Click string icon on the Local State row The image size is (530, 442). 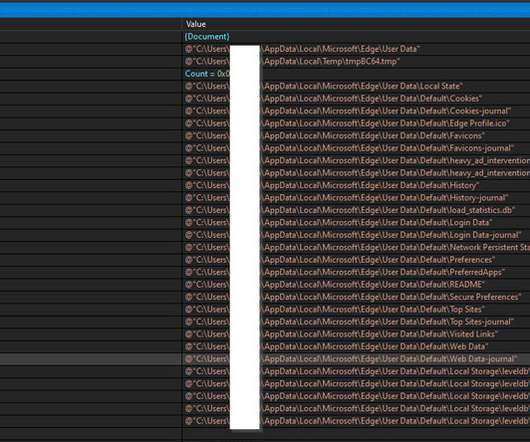click(x=189, y=86)
